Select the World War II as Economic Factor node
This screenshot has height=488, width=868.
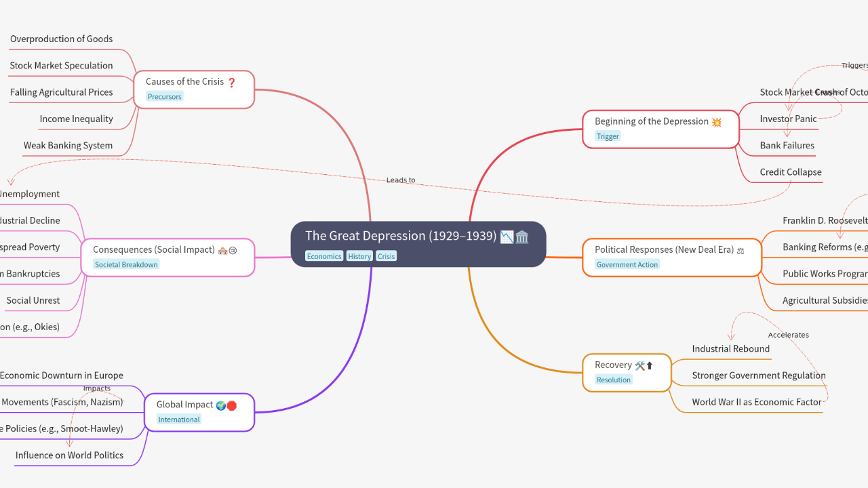pyautogui.click(x=756, y=402)
